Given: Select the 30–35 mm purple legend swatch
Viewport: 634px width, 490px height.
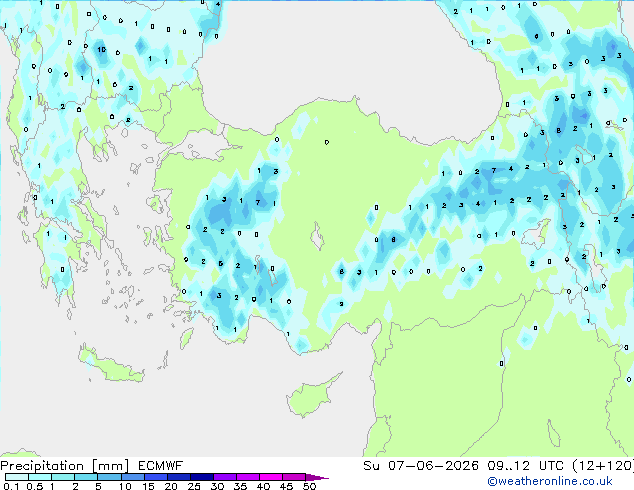Looking at the screenshot, I should click(x=224, y=477).
